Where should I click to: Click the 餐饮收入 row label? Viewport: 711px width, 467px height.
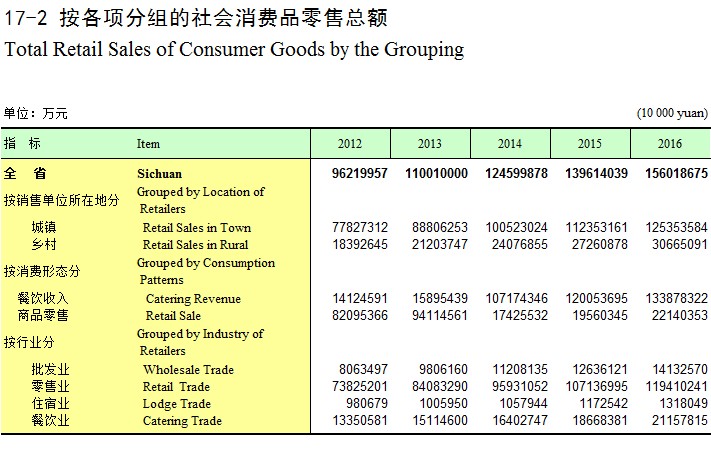click(x=43, y=298)
